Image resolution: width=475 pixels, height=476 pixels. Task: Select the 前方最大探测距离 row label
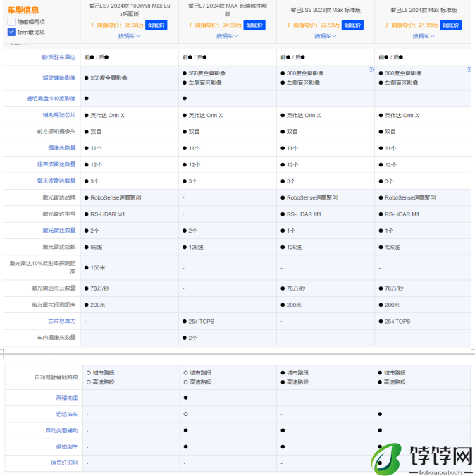point(54,304)
